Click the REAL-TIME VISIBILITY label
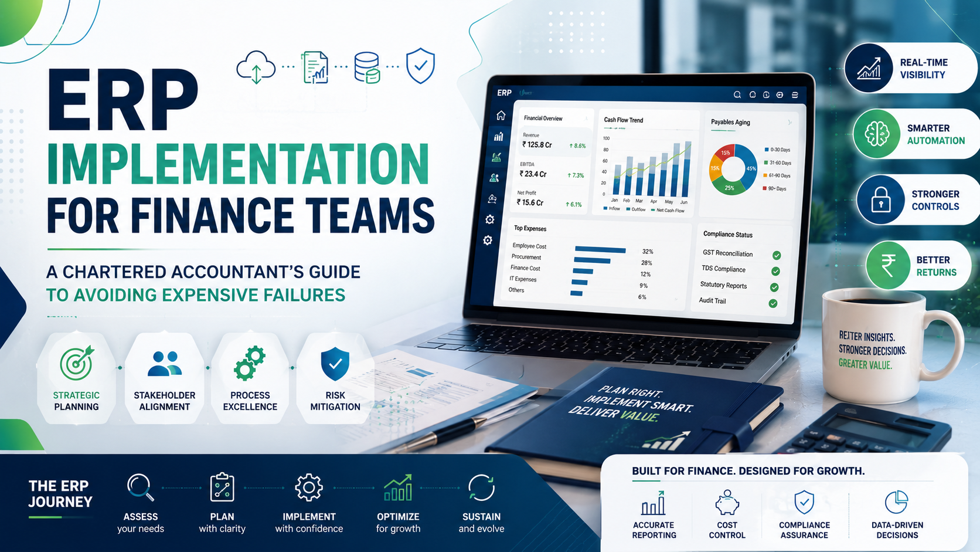Screen dimensions: 980x552 (x=924, y=69)
